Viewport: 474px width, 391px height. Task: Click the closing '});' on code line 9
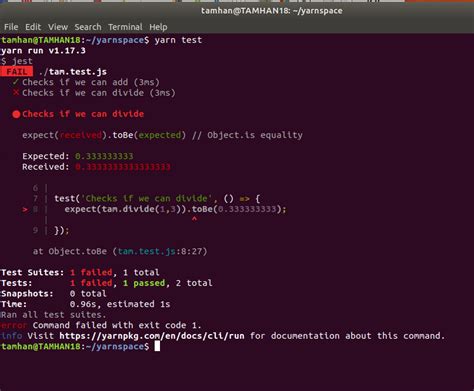point(62,230)
